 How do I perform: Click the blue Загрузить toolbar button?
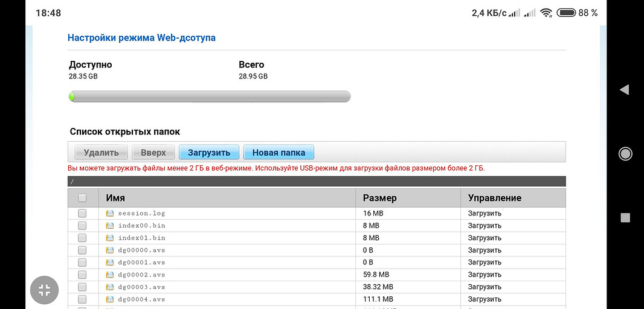tap(209, 152)
